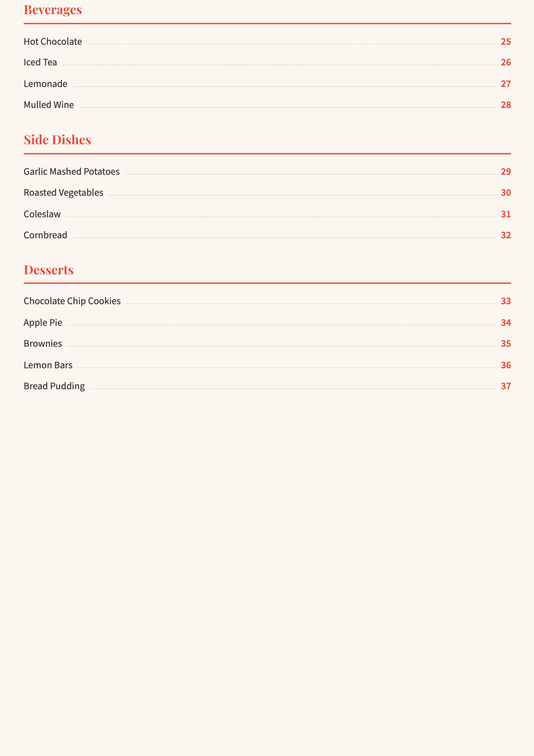The height and width of the screenshot is (756, 534).
Task: Click page number 33
Action: 506,301
